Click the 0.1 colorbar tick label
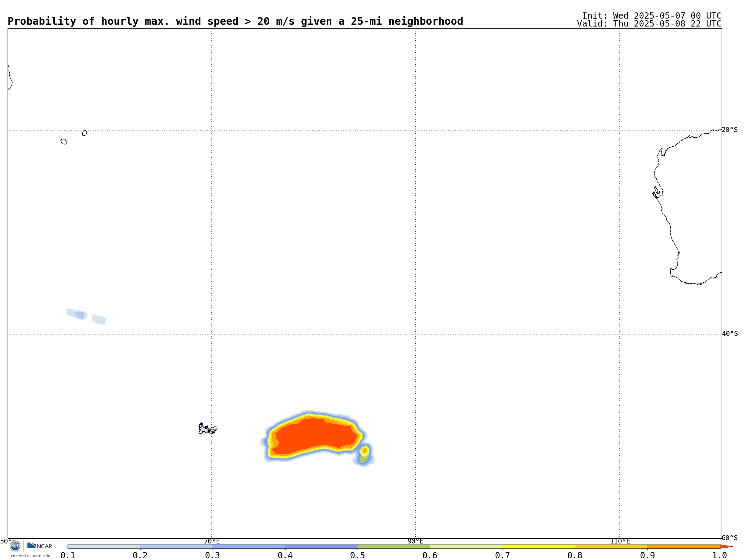 point(68,555)
